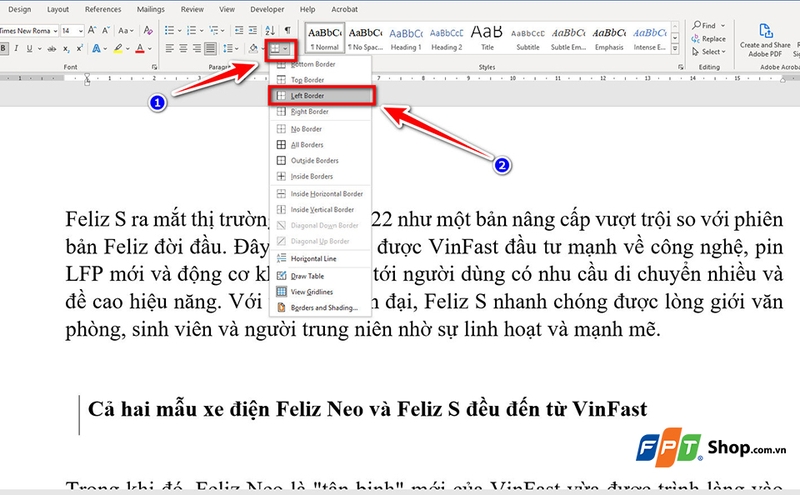800x495 pixels.
Task: Choose Right Border from menu
Action: (x=320, y=111)
